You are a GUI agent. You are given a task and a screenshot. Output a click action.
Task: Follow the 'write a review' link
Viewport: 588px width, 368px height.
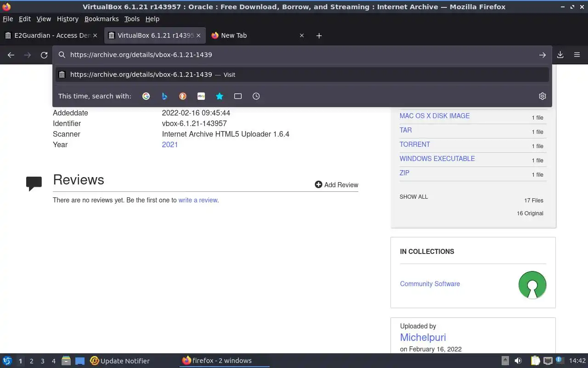click(198, 200)
